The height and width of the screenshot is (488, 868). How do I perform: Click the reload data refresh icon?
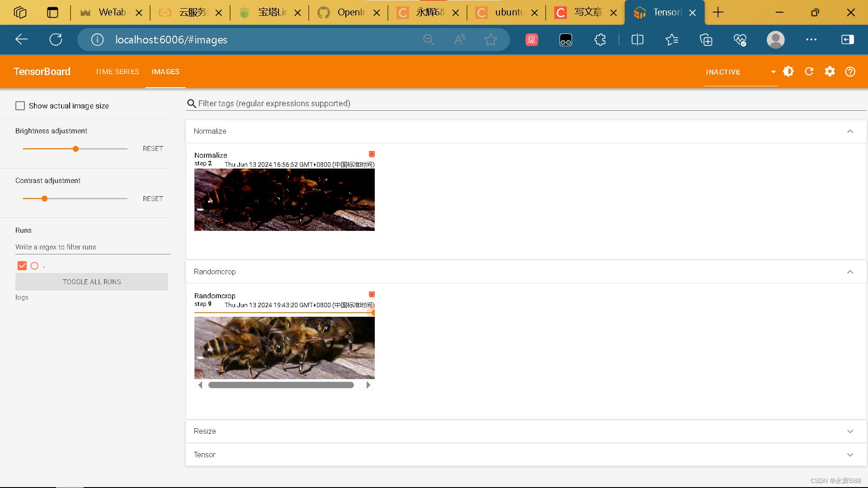809,71
